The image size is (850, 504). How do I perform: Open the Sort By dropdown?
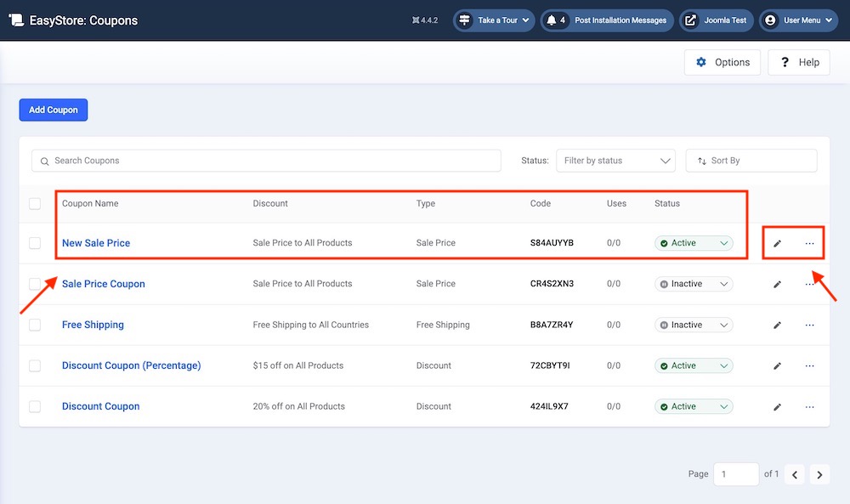point(751,161)
